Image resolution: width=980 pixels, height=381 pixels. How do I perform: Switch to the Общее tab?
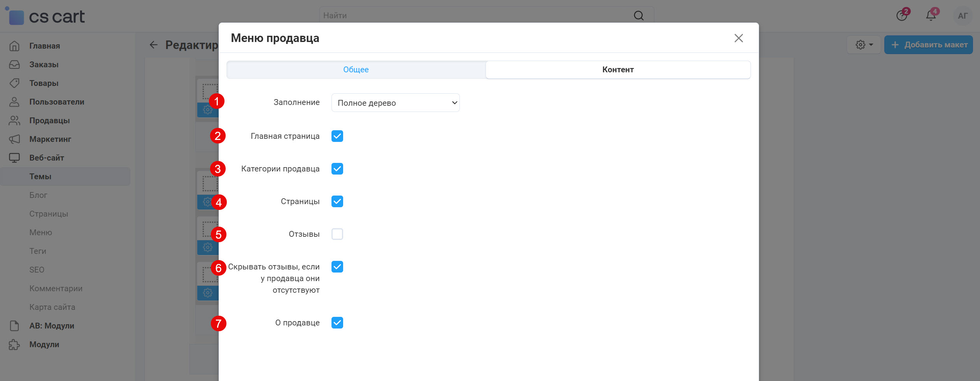pos(356,70)
